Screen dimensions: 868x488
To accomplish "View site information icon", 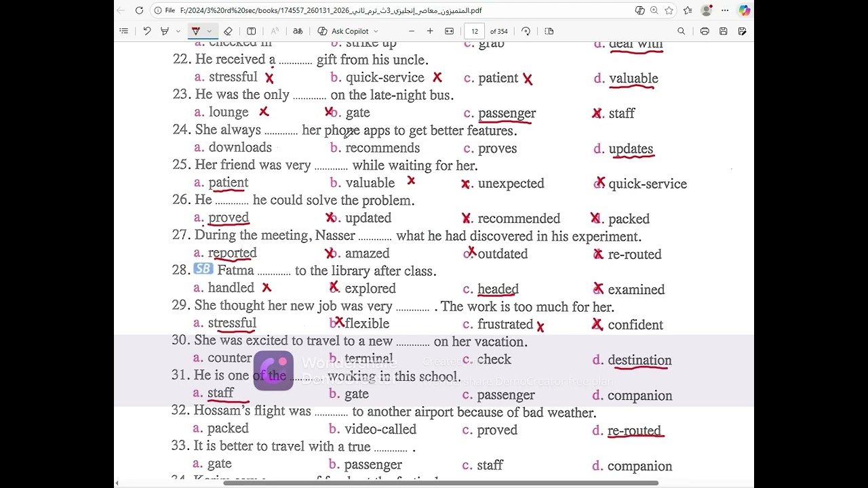I will 158,10.
